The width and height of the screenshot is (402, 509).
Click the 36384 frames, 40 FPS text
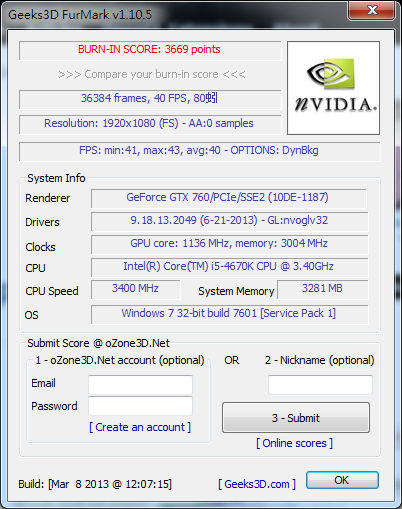(x=149, y=98)
